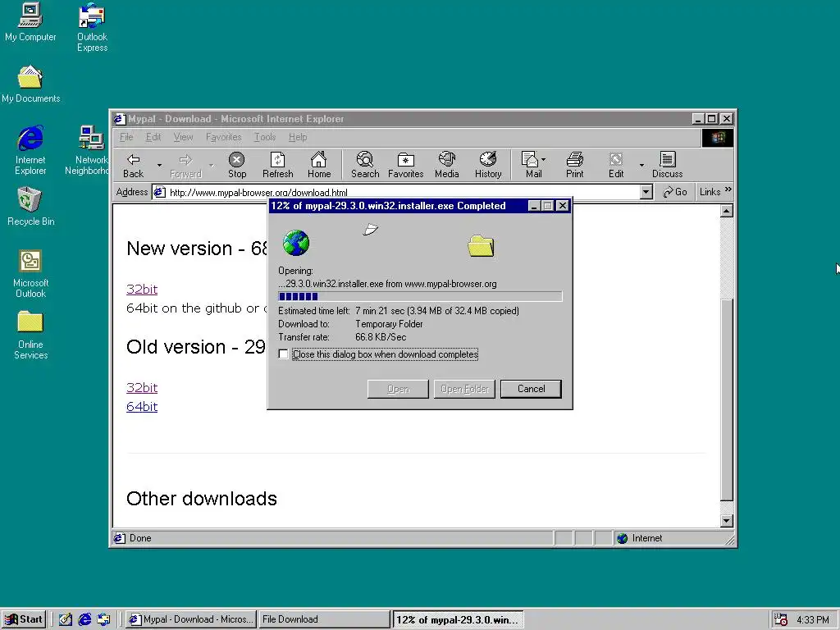840x630 pixels.
Task: Open the Favorites menu
Action: [223, 137]
